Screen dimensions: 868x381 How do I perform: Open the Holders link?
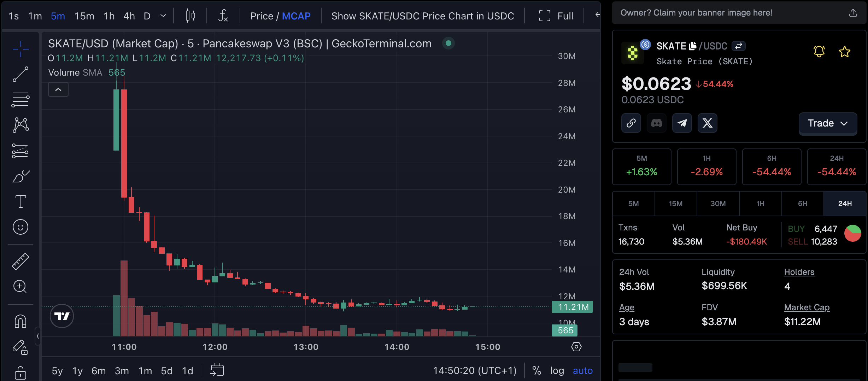pos(799,272)
